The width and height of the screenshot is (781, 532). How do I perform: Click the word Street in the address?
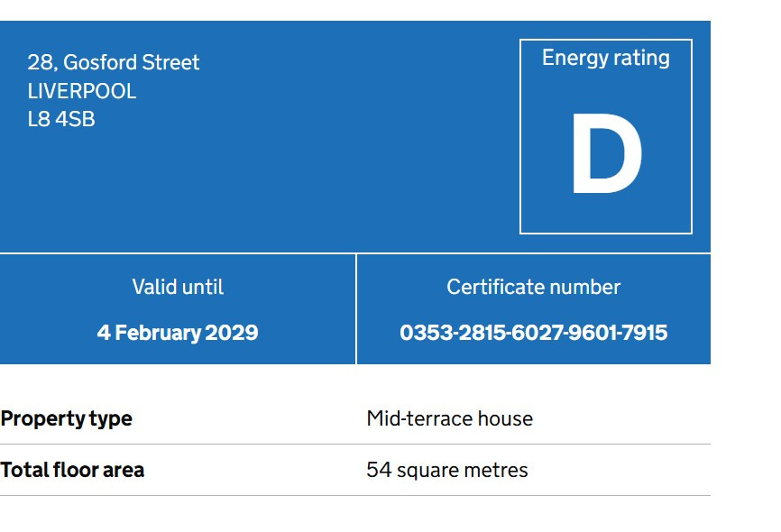click(x=170, y=63)
